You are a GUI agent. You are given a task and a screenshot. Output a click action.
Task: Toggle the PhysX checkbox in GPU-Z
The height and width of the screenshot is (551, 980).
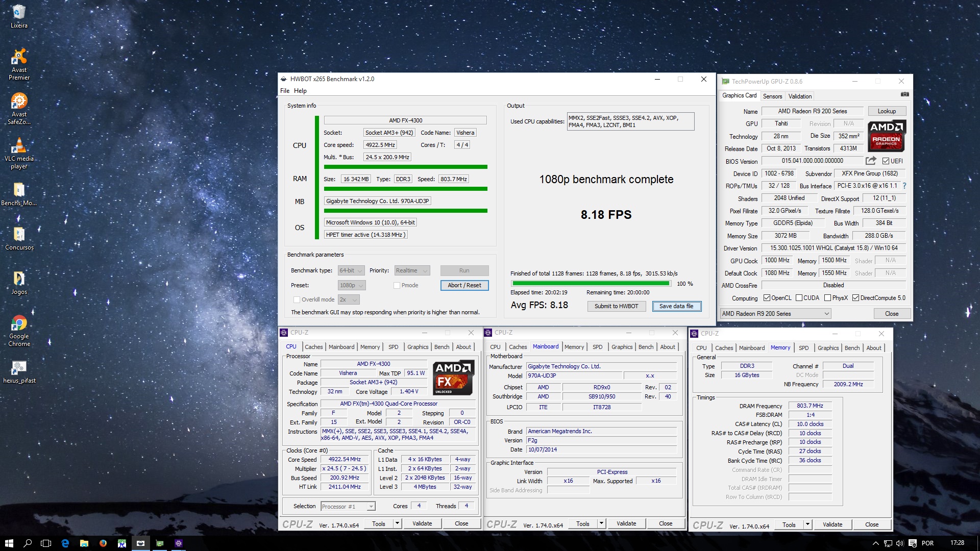(827, 298)
